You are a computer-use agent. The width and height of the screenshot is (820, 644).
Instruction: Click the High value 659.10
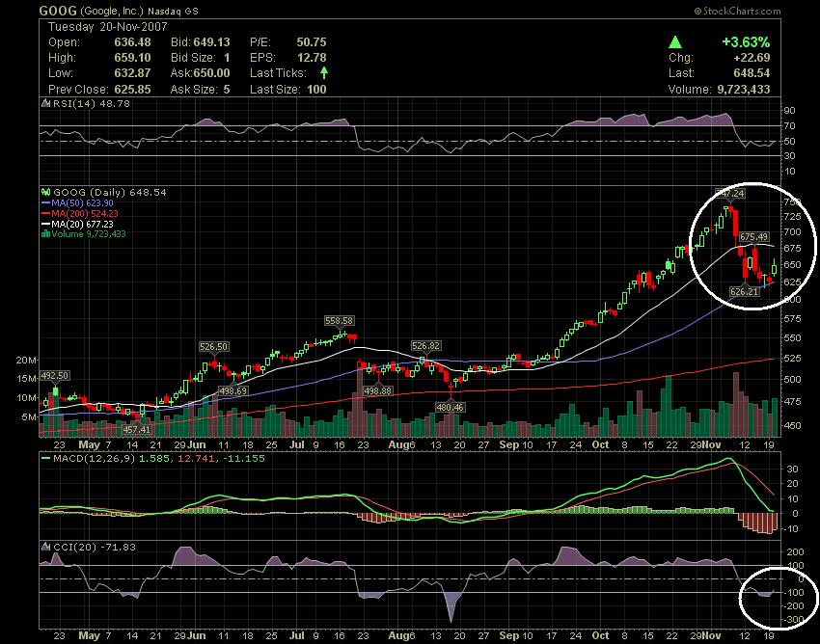pos(132,58)
